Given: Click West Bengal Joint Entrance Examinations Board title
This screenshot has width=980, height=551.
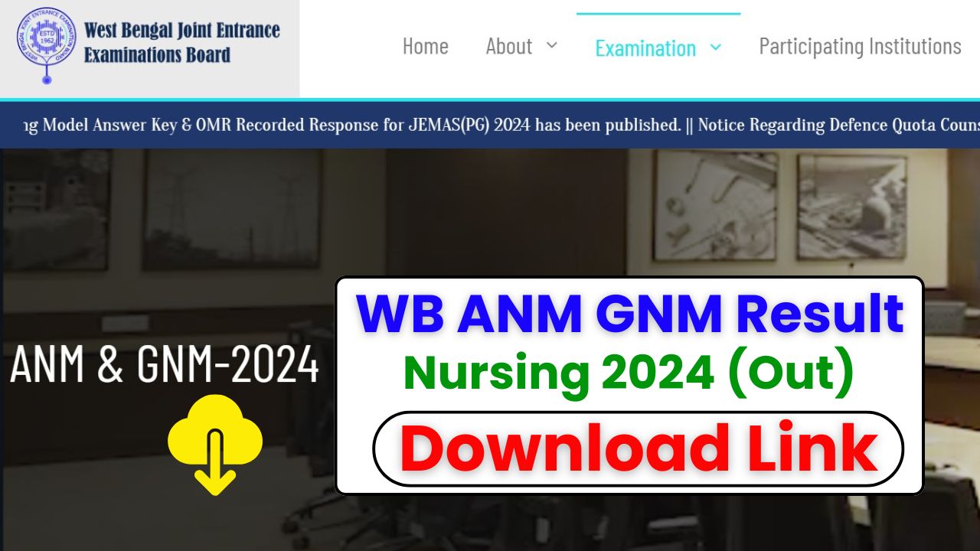Looking at the screenshot, I should pyautogui.click(x=181, y=43).
